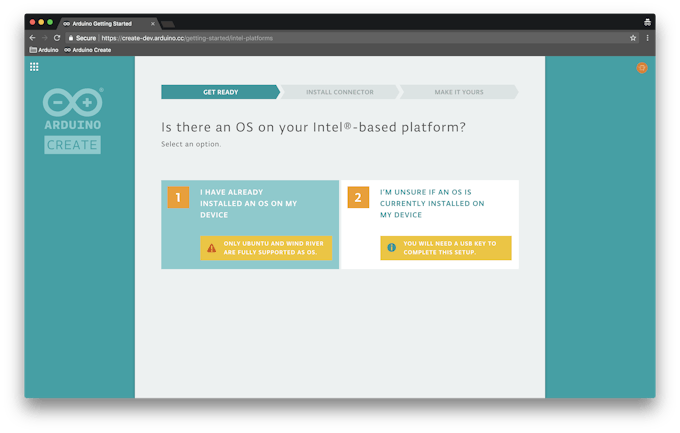Click the ARDUINO wordmark text
The image size is (680, 433).
72,125
